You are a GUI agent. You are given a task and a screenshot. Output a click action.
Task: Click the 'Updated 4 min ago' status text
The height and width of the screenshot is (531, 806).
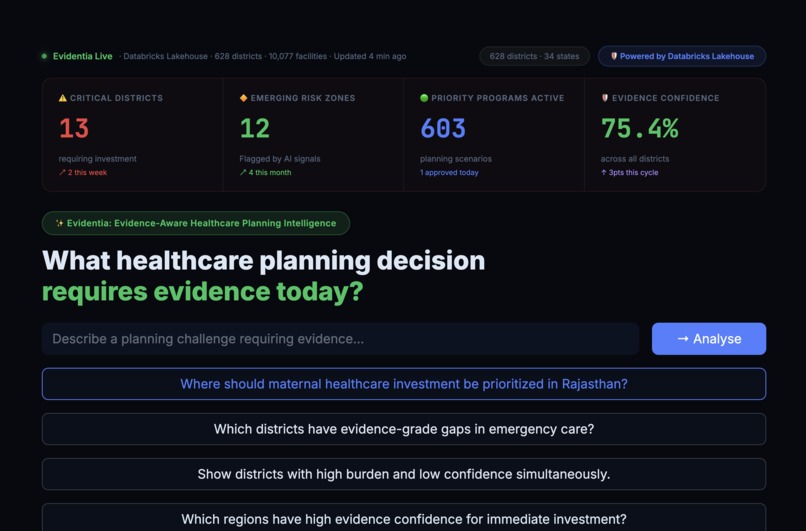tap(370, 56)
